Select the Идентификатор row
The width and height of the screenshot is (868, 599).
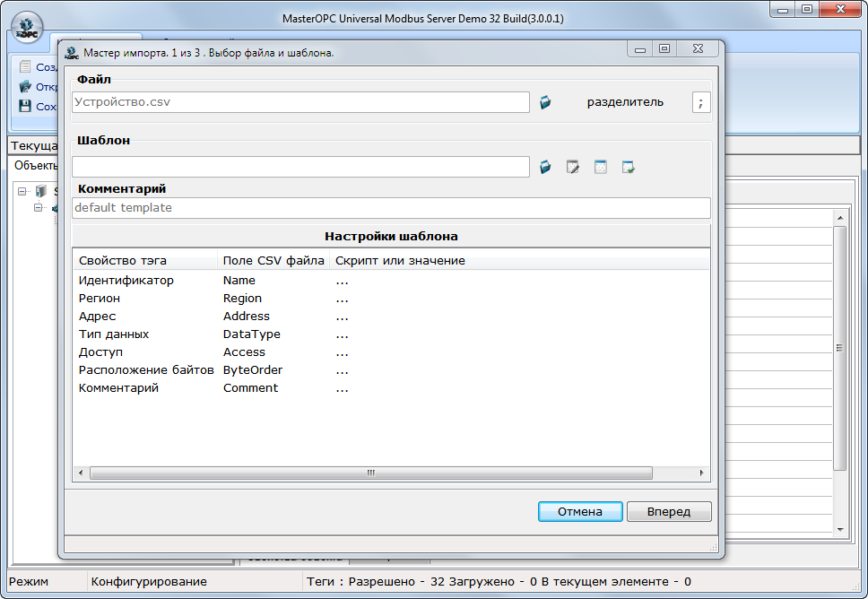click(391, 280)
